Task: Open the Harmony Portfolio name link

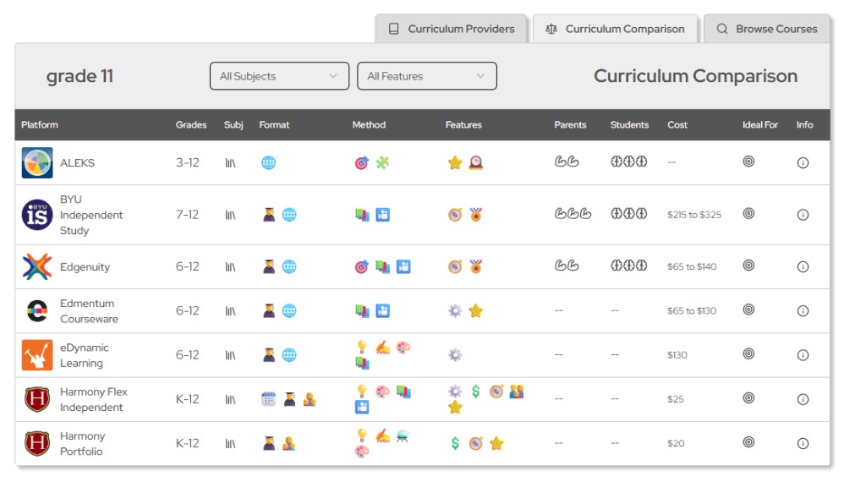Action: tap(82, 443)
